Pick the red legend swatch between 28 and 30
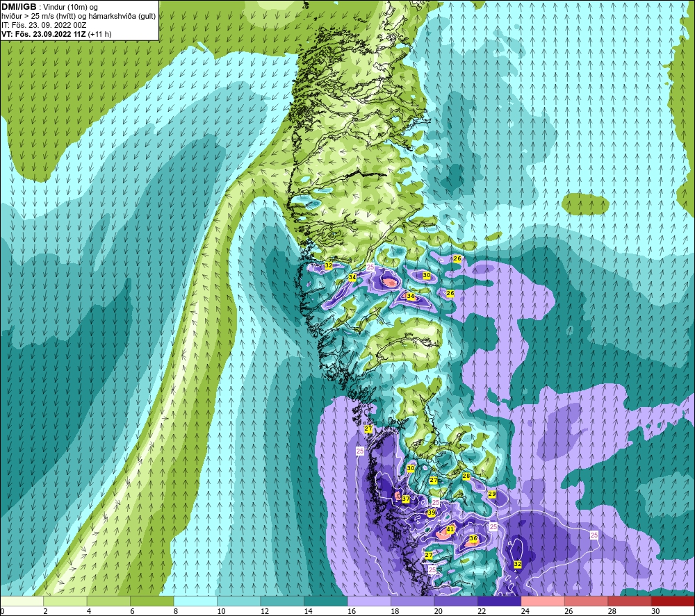 click(x=630, y=601)
